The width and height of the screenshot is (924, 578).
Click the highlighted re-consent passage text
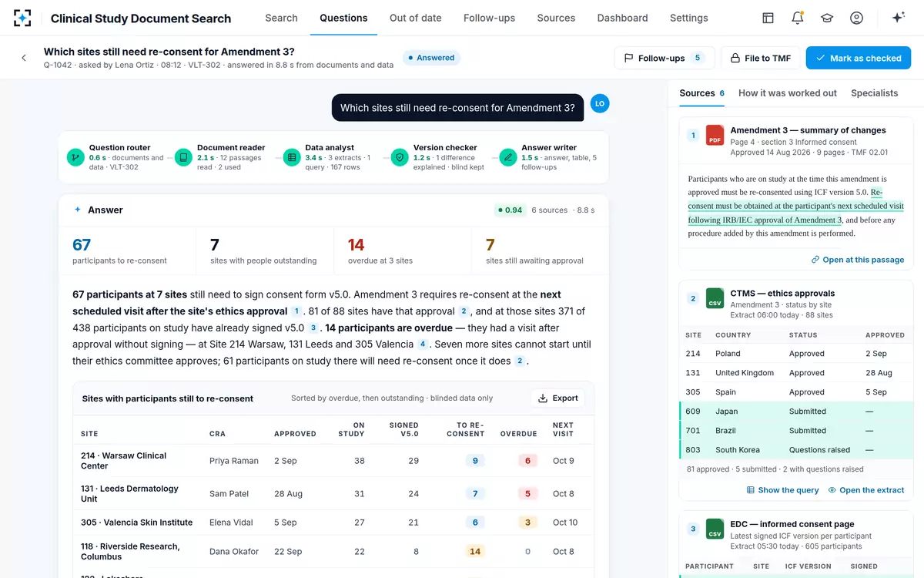(x=796, y=206)
